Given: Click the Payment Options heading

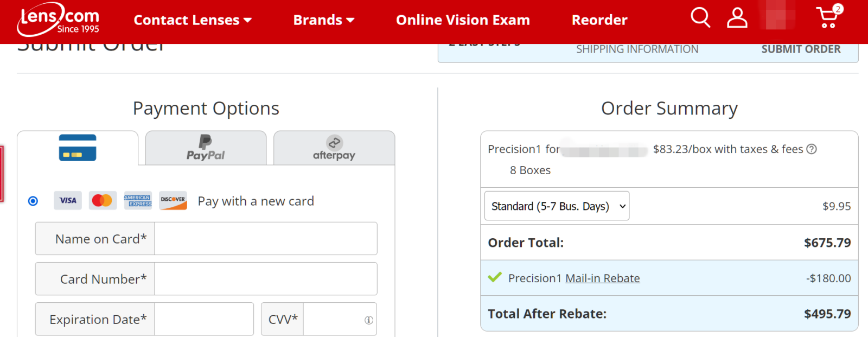Looking at the screenshot, I should pyautogui.click(x=206, y=109).
